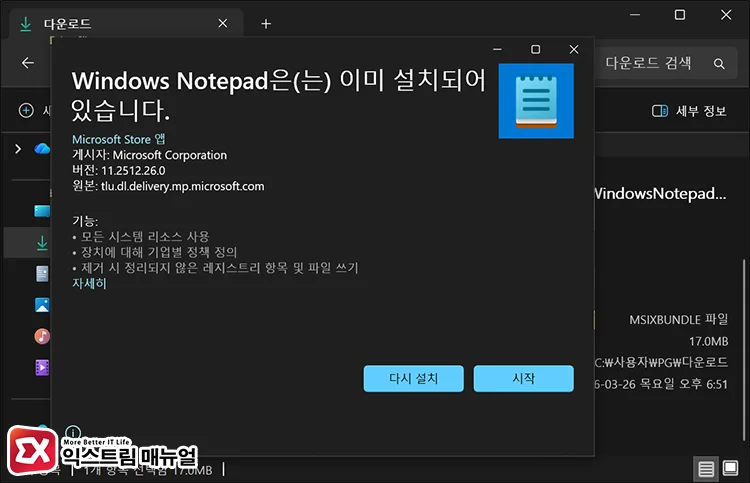This screenshot has height=483, width=750.
Task: Launch Notepad with the 시작 button
Action: click(523, 378)
